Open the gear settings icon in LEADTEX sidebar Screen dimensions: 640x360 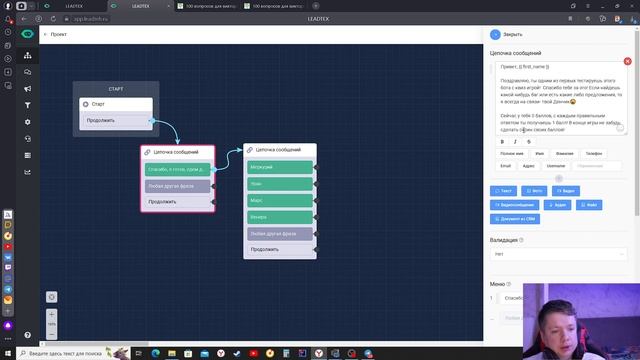27,122
